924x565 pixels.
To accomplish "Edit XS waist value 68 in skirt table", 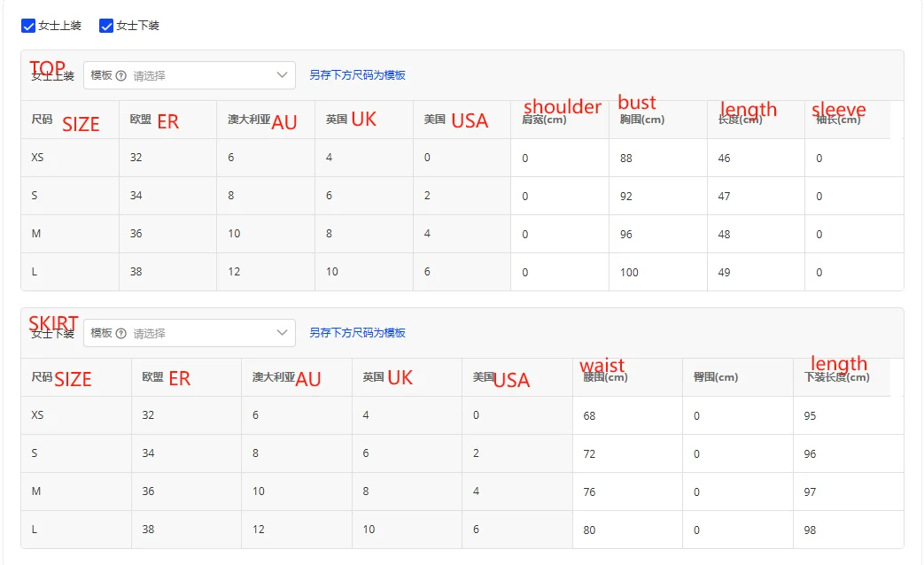I will point(626,415).
